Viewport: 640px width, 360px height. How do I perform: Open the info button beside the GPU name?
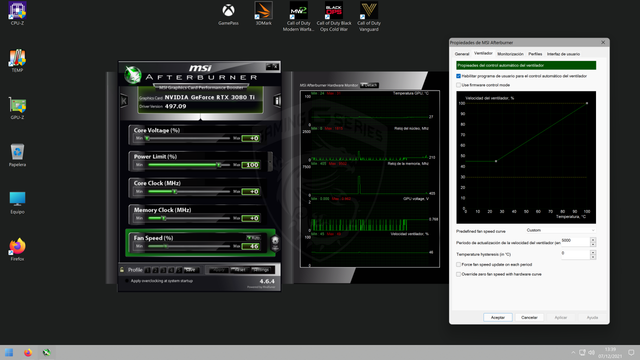point(277,100)
